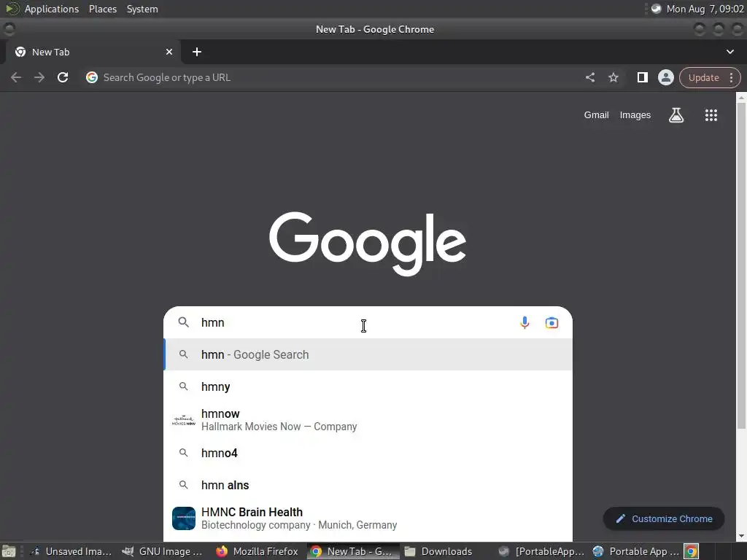Reload the current page
This screenshot has height=560, width=747.
[x=63, y=77]
